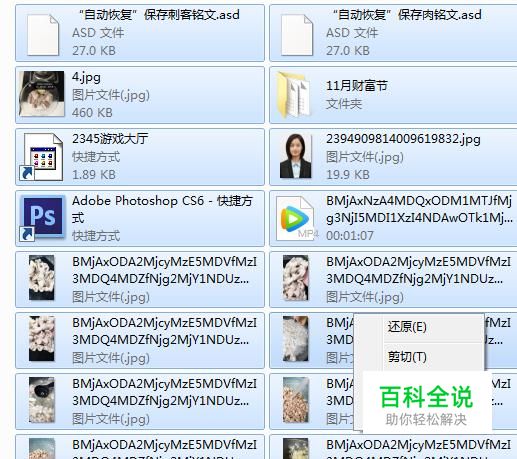Select the BMjAxNzA4MDQxODM1MTJfMj video file name
The image size is (517, 459).
pos(419,209)
